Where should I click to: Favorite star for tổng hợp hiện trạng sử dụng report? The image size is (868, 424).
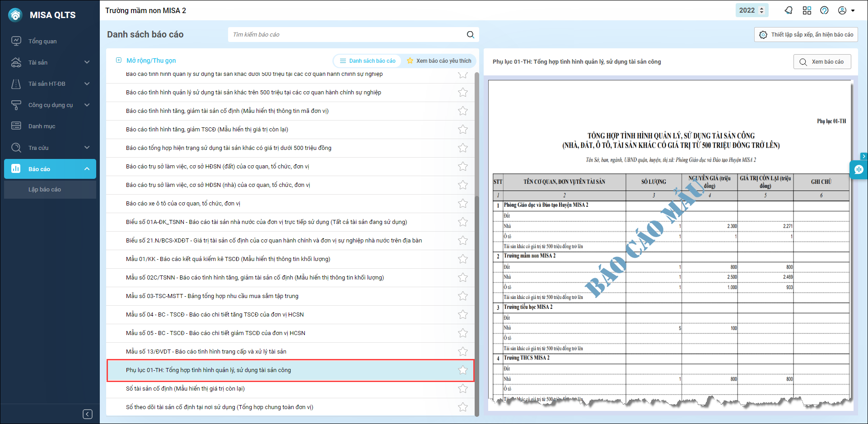(463, 148)
